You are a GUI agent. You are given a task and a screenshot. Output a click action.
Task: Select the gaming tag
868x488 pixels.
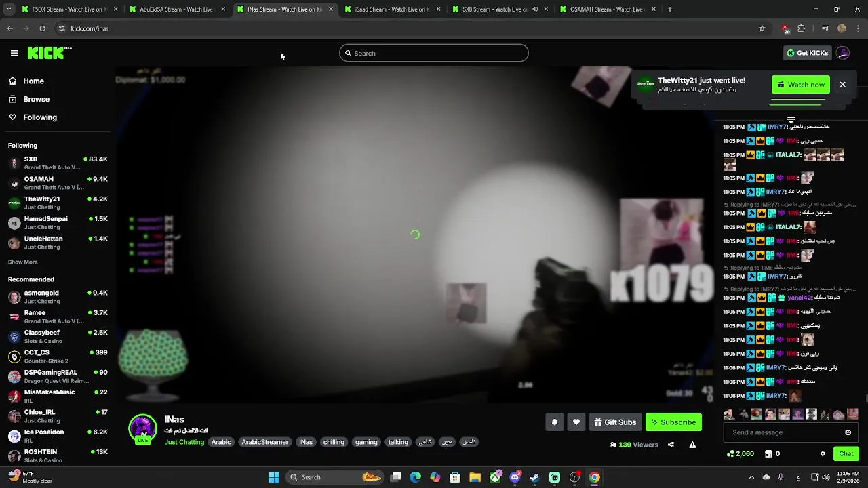coord(366,442)
